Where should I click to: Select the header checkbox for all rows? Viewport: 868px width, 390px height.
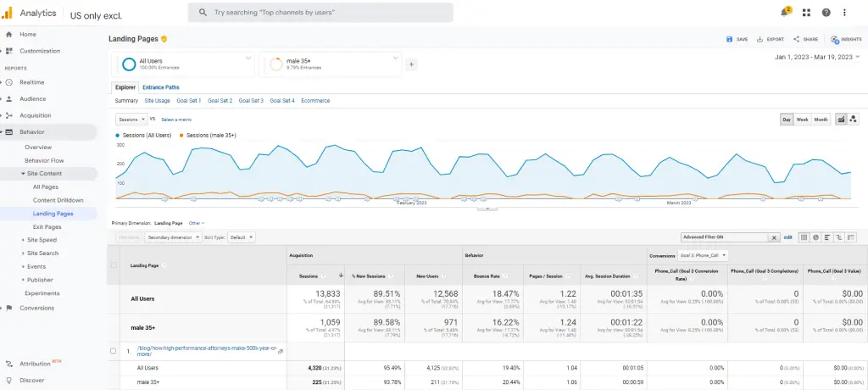[114, 265]
